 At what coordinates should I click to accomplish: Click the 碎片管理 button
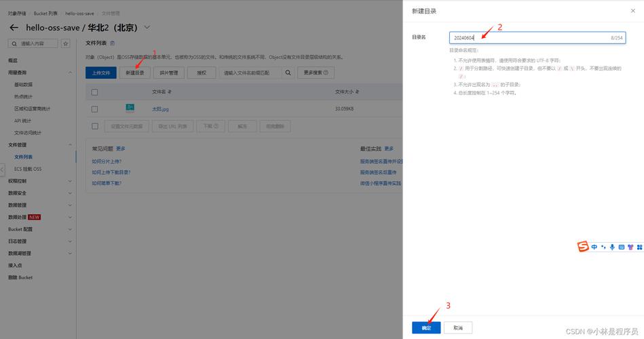[169, 73]
